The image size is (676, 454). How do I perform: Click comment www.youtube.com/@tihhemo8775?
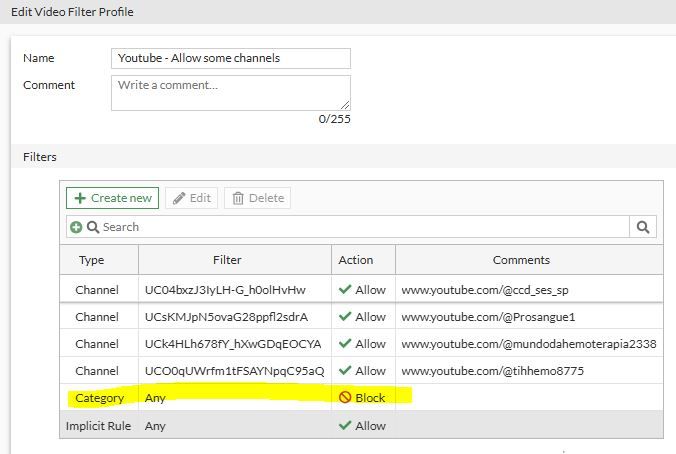(x=492, y=371)
